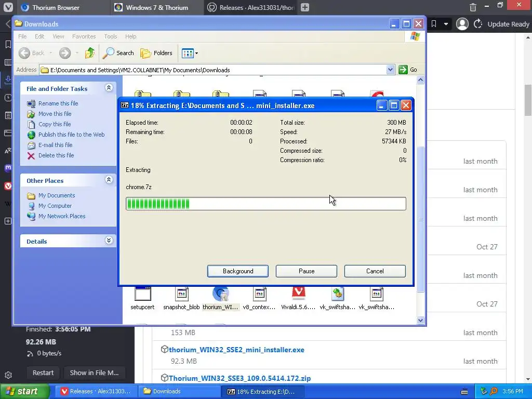Open the File menu in Downloads window
The height and width of the screenshot is (399, 532).
tap(22, 36)
